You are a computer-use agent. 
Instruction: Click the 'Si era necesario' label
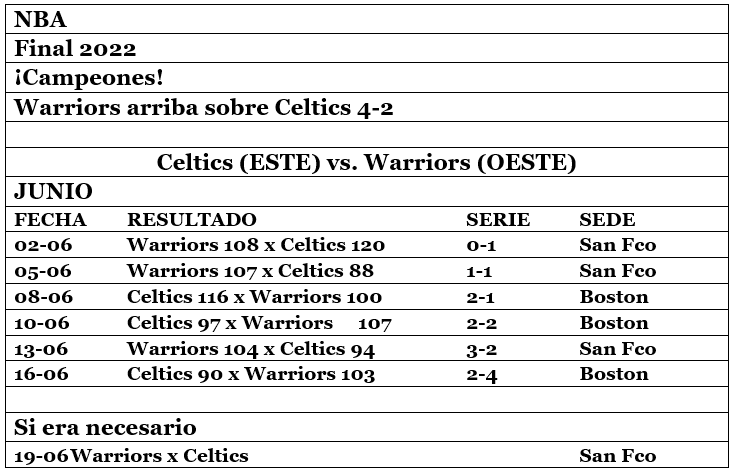(x=104, y=427)
